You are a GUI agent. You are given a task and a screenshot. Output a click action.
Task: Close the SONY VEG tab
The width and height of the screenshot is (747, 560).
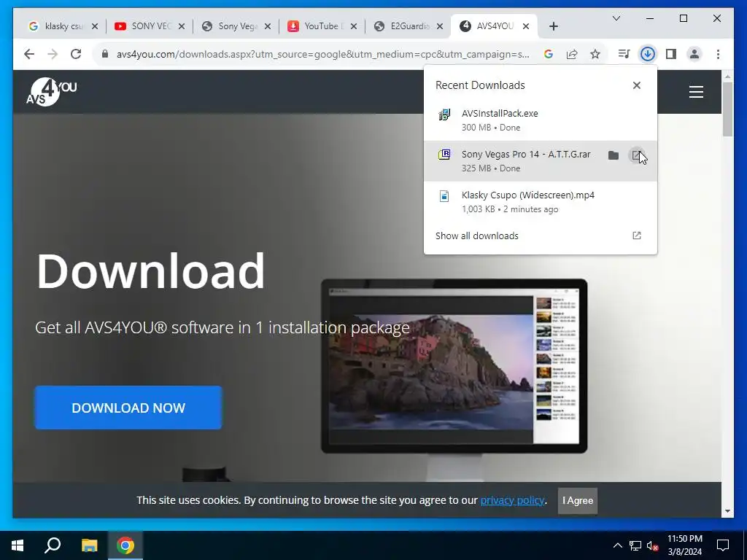tap(182, 26)
